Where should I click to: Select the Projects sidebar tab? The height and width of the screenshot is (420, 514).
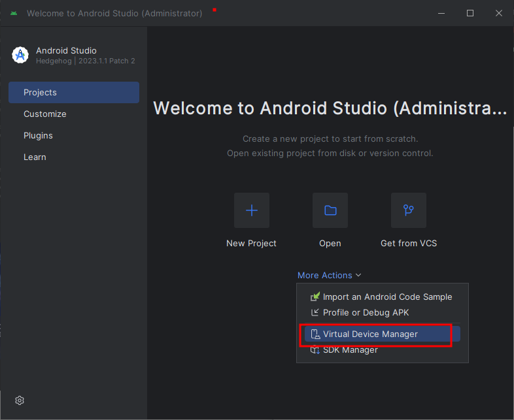pyautogui.click(x=74, y=92)
